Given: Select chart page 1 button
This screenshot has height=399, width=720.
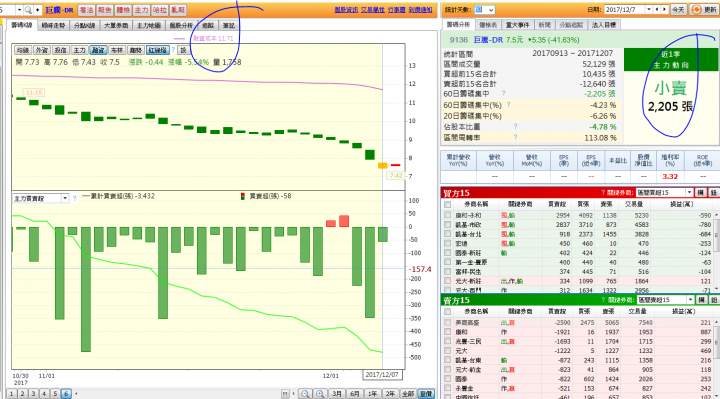Looking at the screenshot, I should click(x=11, y=393).
